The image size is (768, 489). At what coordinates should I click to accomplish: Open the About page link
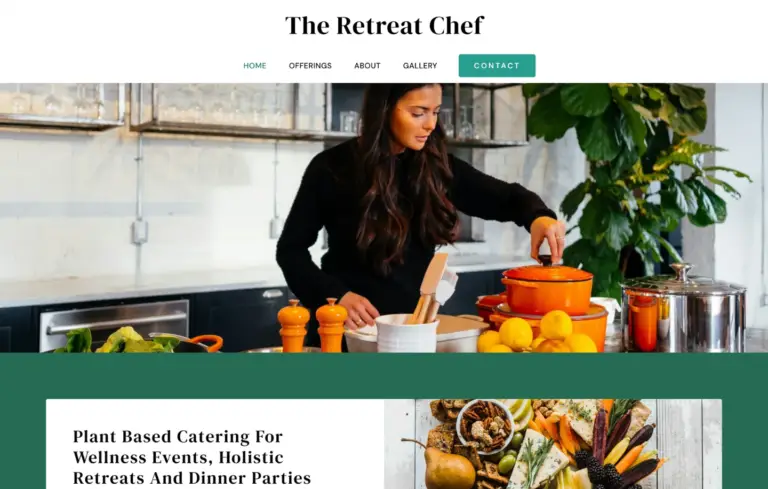click(x=367, y=66)
